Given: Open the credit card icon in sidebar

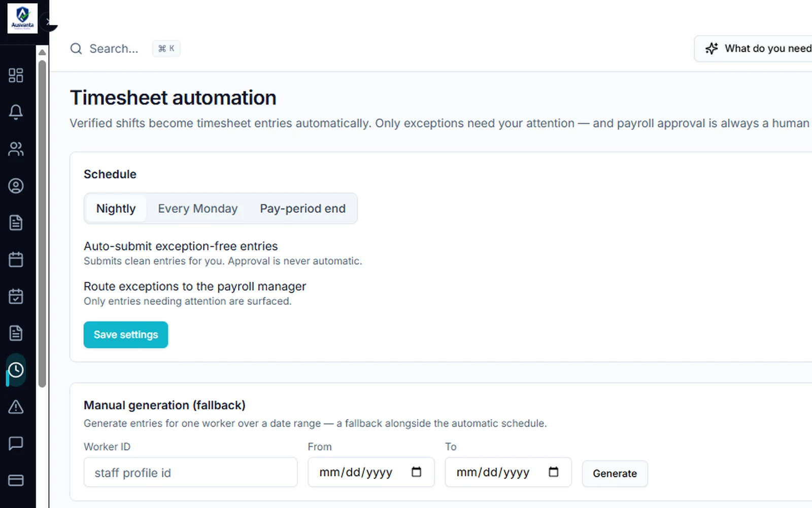Looking at the screenshot, I should pos(16,480).
